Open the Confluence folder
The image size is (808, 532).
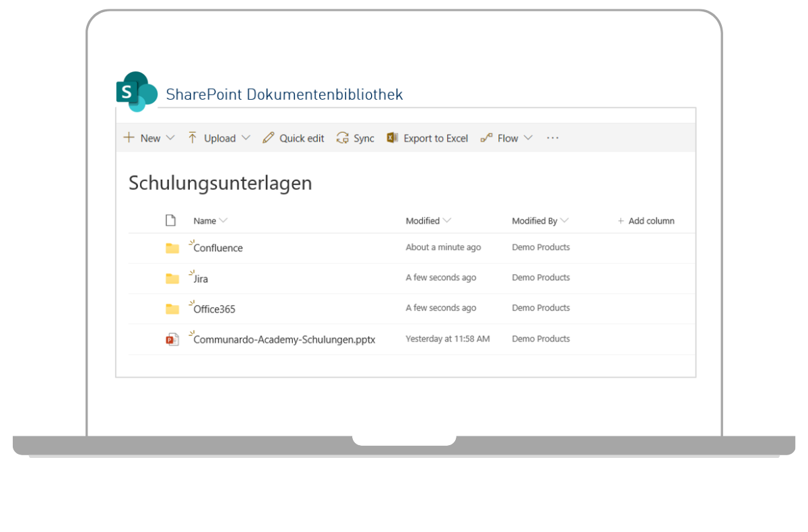pos(218,248)
